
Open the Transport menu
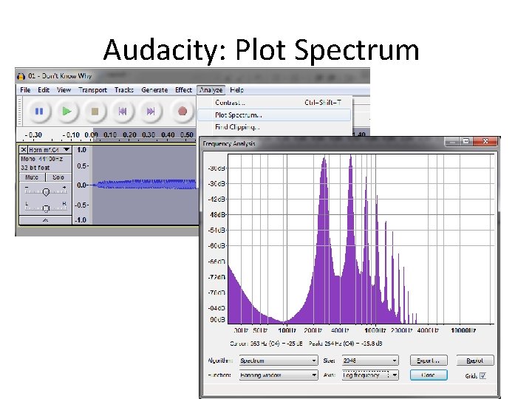click(x=92, y=90)
